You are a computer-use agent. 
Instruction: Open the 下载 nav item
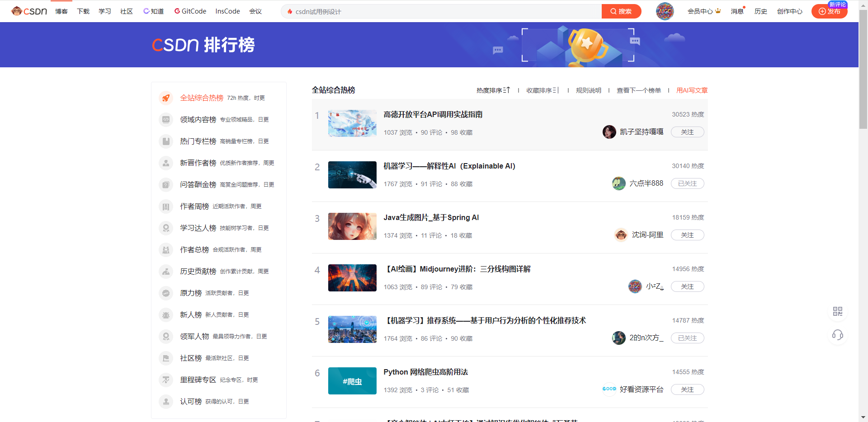[83, 11]
